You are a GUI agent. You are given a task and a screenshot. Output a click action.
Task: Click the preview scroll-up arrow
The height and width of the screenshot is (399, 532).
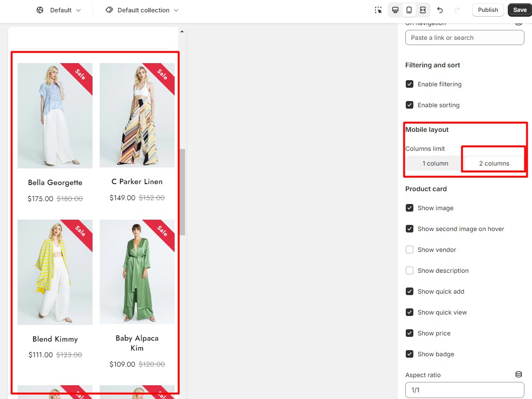coord(182,31)
